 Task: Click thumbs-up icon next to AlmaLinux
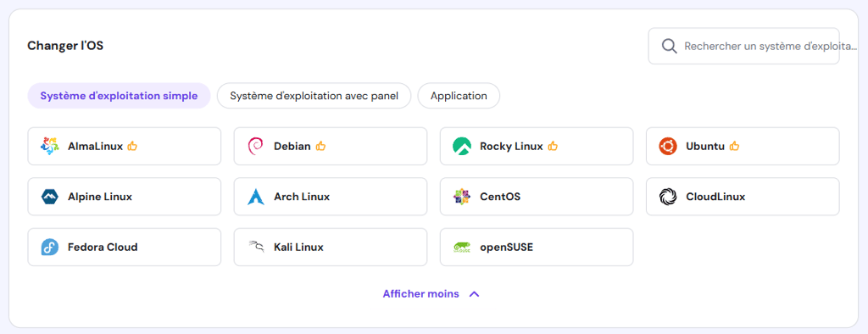132,146
